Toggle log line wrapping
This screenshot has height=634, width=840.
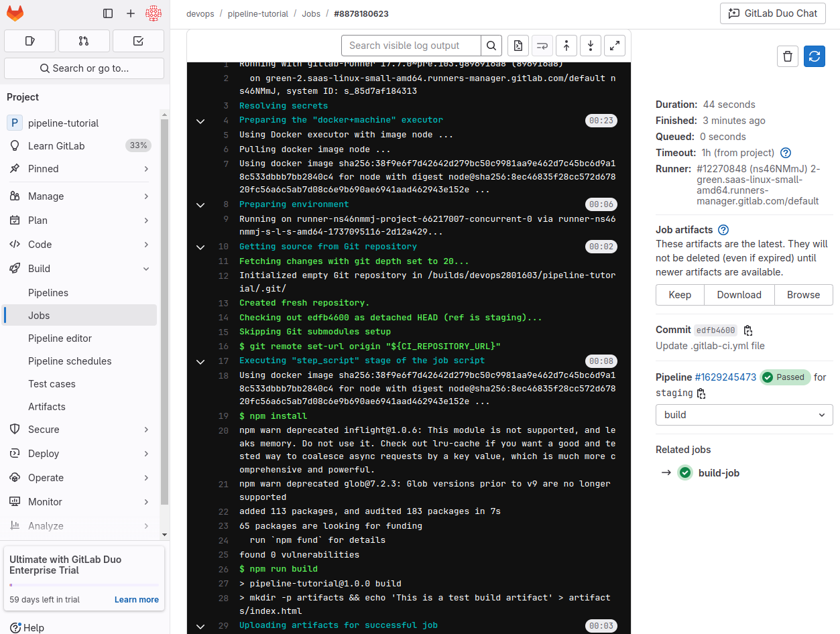coord(542,46)
